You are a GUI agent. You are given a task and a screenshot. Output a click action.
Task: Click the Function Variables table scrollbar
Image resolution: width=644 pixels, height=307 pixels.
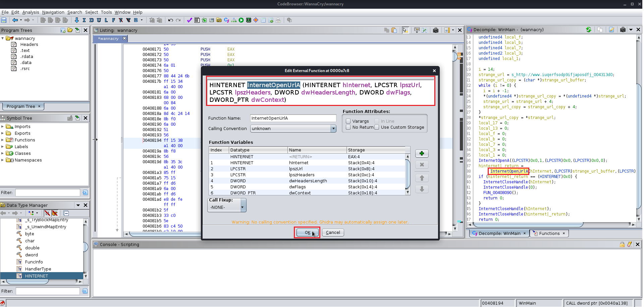(408, 174)
